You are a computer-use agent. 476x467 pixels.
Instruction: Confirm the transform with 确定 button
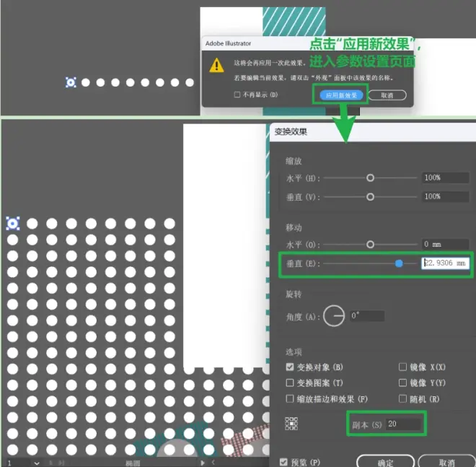click(384, 462)
